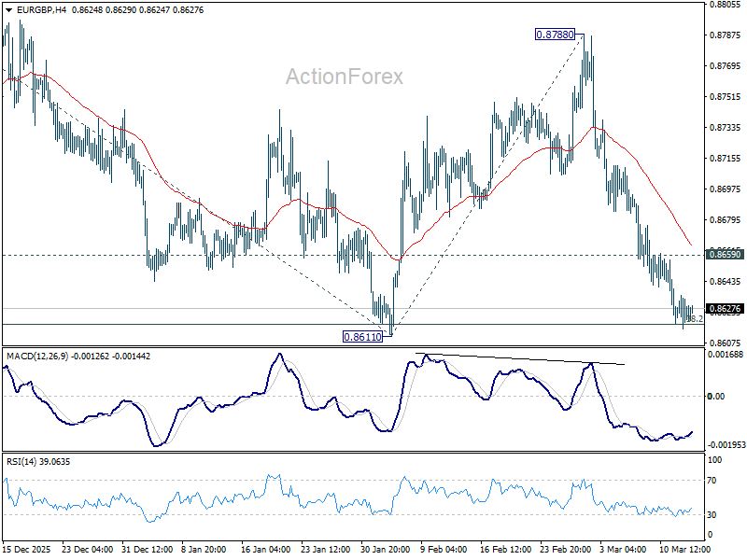The width and height of the screenshot is (747, 560).
Task: Click the 23 Jan 12:00 time axis label
Action: coord(326,549)
